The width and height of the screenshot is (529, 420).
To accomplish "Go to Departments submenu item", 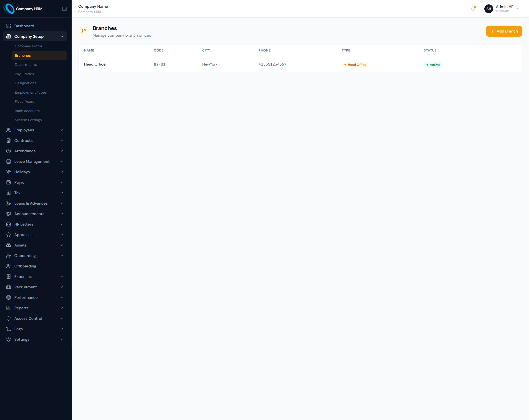I will point(39,65).
